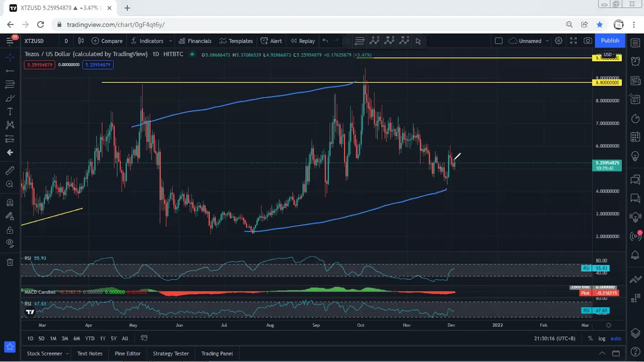644x362 pixels.
Task: Maximize the bottom panel
Action: [x=615, y=353]
